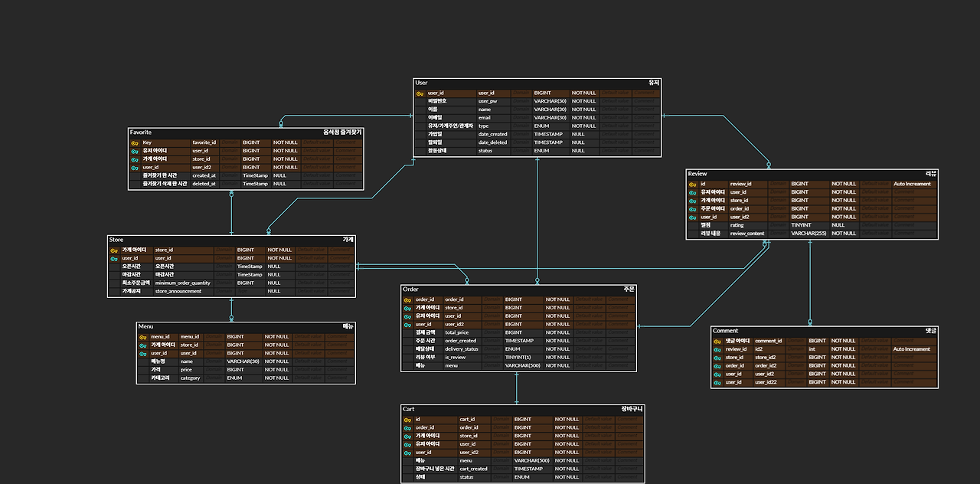Screen dimensions: 980x484
Task: Click the foreign key icon of user_id in Store table
Action: click(113, 259)
